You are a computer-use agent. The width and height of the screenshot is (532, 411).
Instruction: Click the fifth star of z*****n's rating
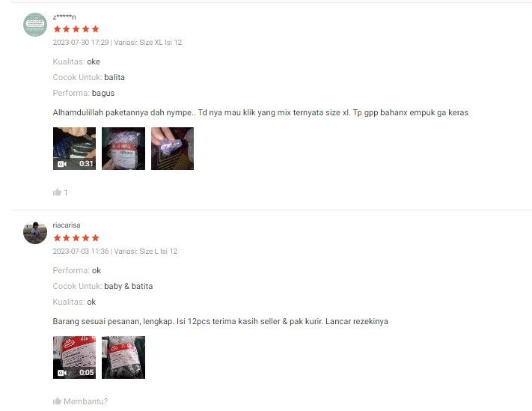pyautogui.click(x=95, y=29)
